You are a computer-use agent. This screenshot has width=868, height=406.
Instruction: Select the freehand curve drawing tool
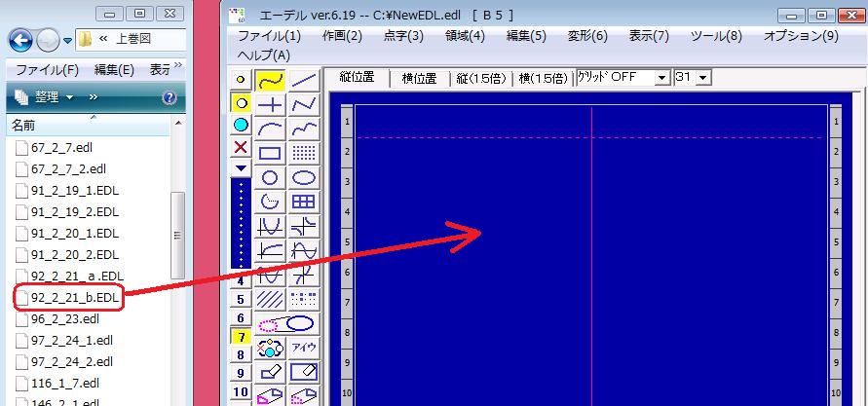tap(270, 80)
